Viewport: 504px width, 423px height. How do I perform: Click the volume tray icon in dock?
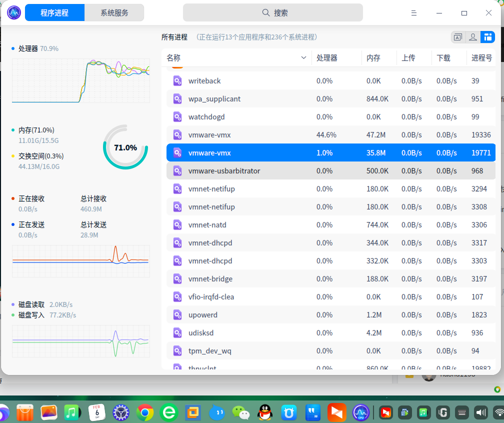click(x=481, y=412)
